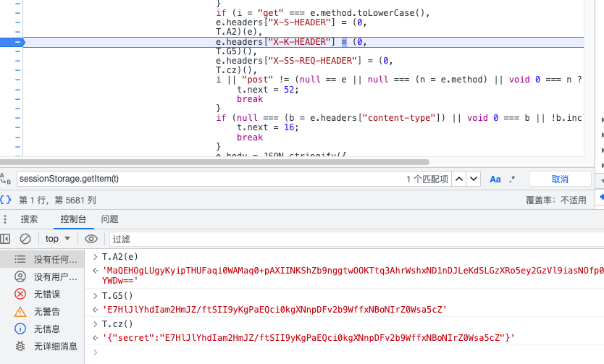The height and width of the screenshot is (364, 604).
Task: Click the find-and-replace icon beside search box
Action: [6, 179]
